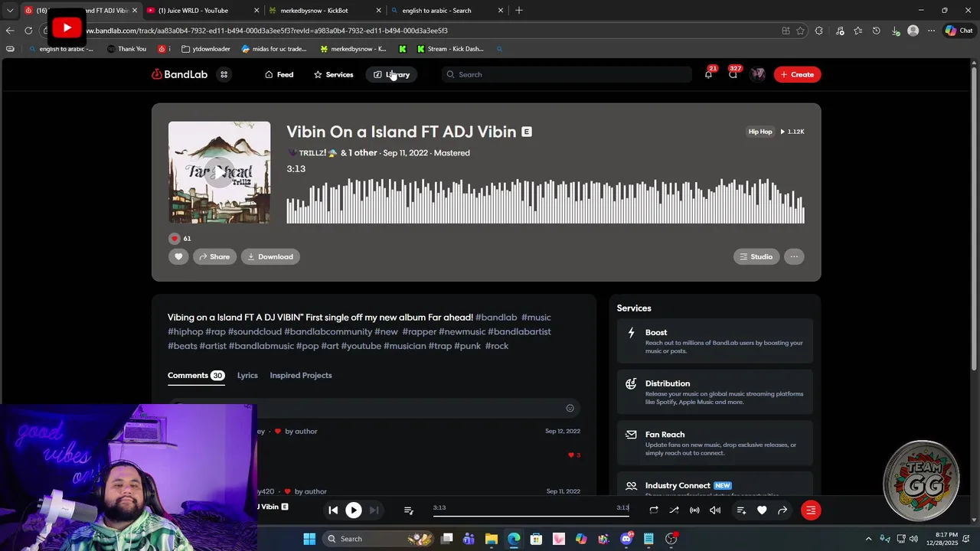
Task: Go to the Feed page
Action: click(x=279, y=74)
